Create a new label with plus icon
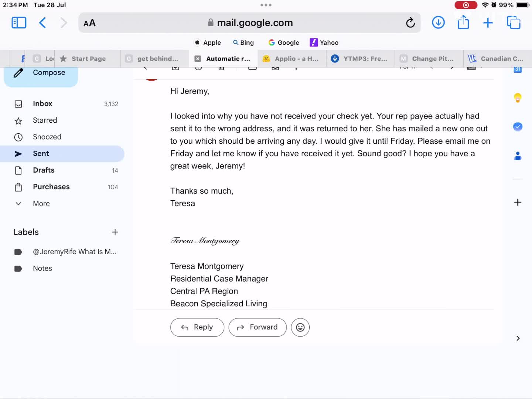The image size is (532, 399). pos(115,232)
